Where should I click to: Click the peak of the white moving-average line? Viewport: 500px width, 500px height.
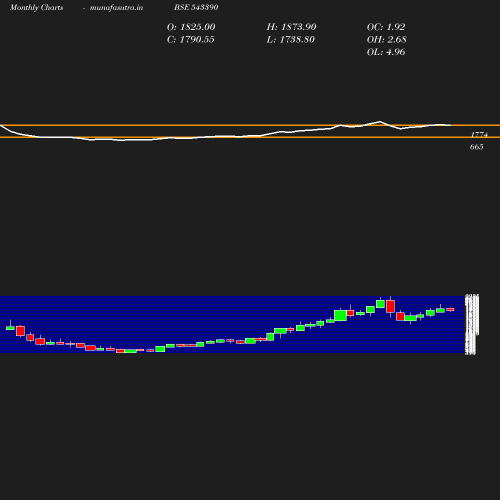380,122
